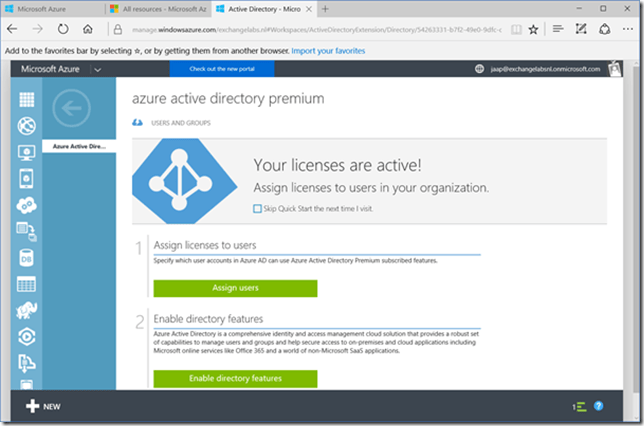Open the account menu for jaap@exchangelabsnl.onmicrosoft.com
644x426 pixels.
pos(540,69)
